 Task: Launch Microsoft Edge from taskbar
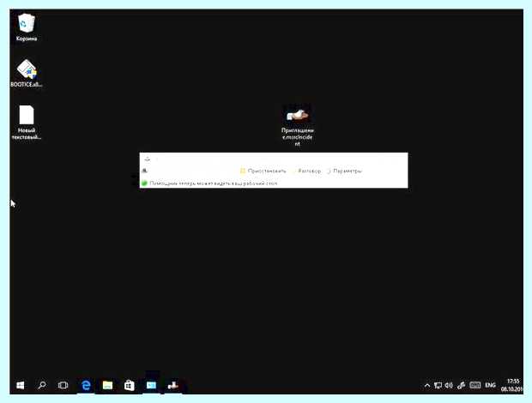[86, 385]
